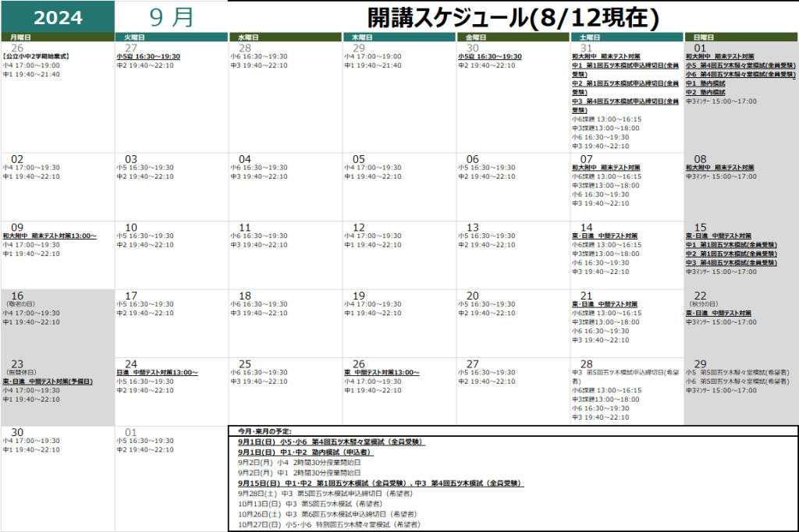
Task: Click the 9月28日 第5回五ツ木模試申込締切日 notice line
Action: point(325,494)
